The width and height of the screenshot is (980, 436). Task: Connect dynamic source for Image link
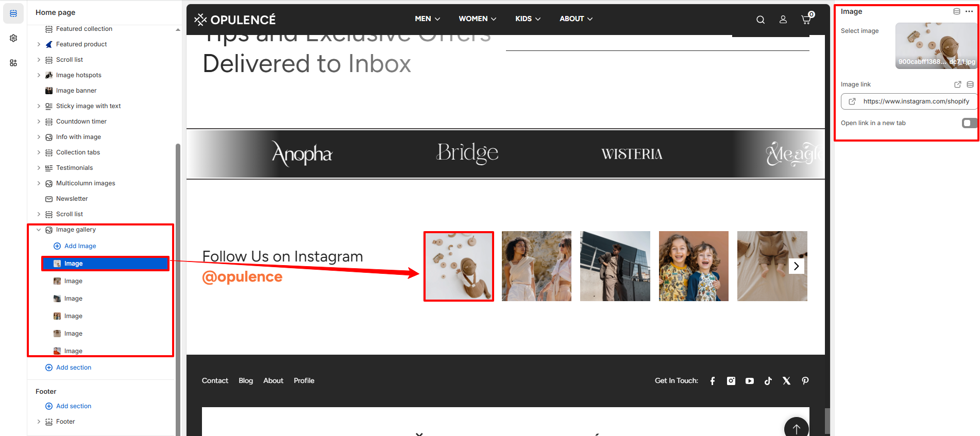coord(970,84)
